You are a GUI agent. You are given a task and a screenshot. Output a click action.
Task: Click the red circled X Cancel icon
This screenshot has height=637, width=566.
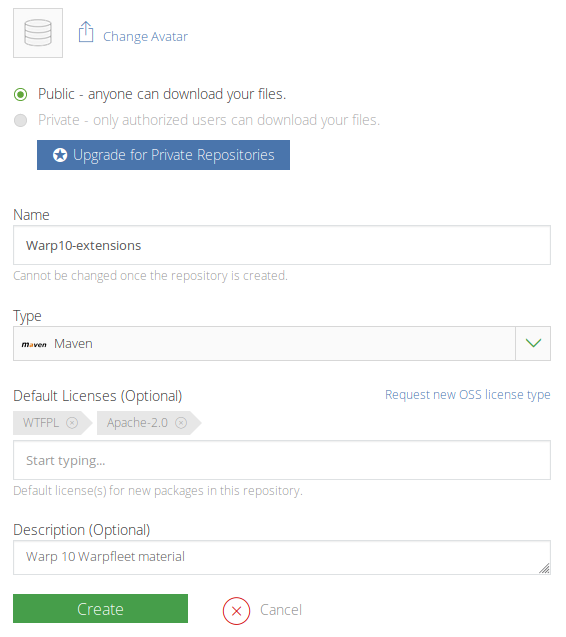pos(236,611)
